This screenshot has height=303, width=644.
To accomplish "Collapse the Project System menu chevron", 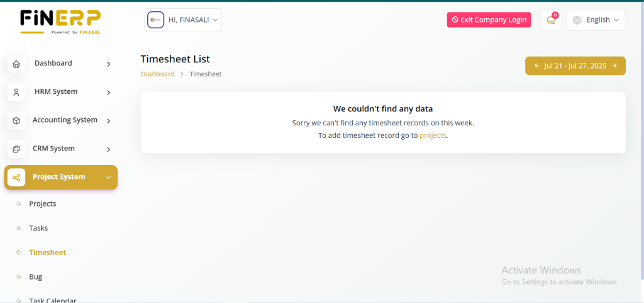I will click(108, 178).
